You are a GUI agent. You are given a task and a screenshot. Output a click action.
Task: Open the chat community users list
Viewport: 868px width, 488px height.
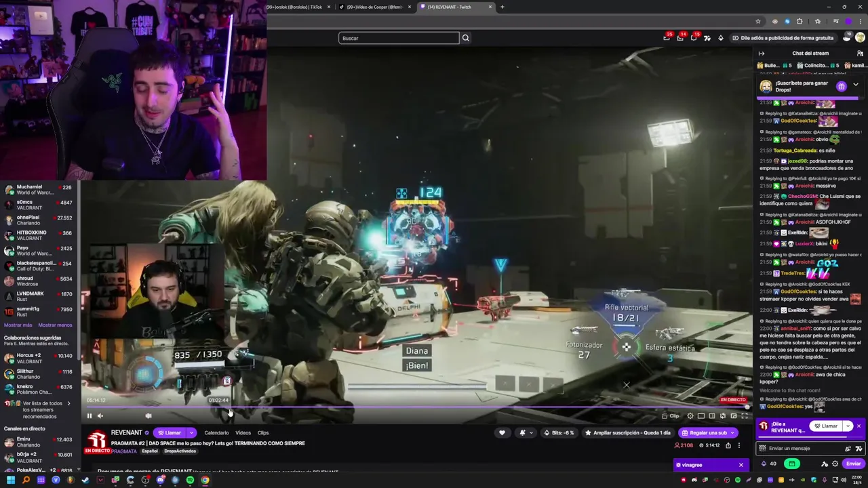[x=860, y=54]
